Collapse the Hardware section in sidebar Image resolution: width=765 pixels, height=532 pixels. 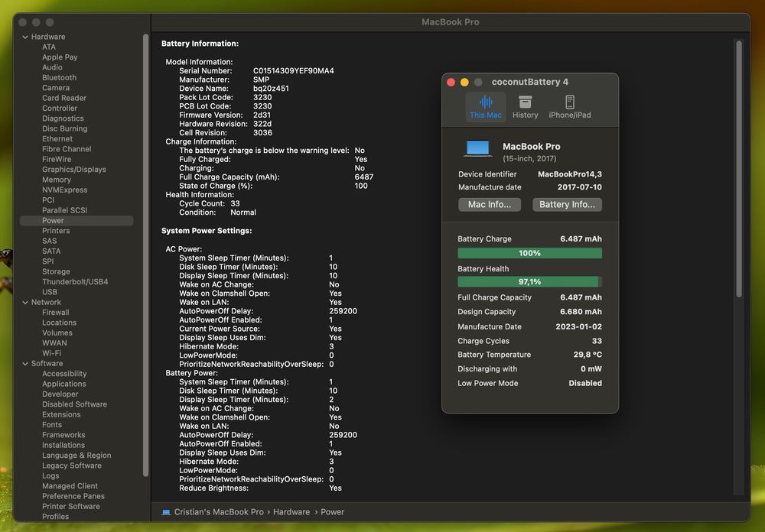[x=25, y=37]
